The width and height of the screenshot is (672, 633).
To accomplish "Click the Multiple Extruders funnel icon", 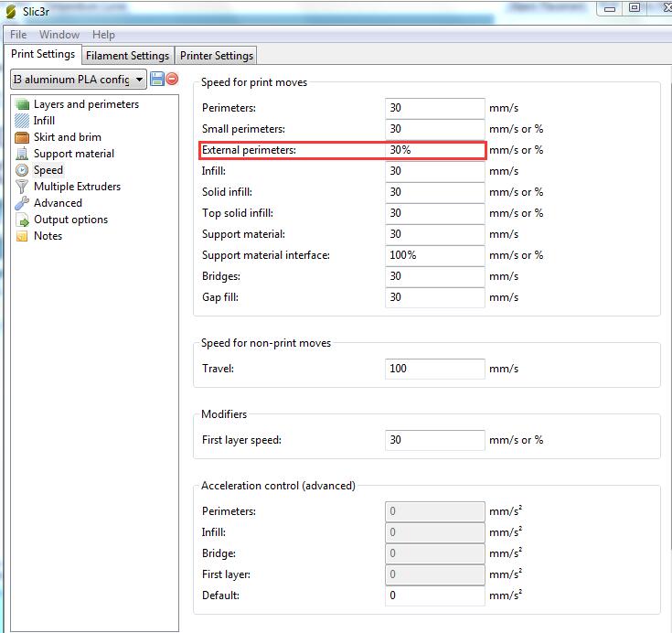I will [x=22, y=187].
